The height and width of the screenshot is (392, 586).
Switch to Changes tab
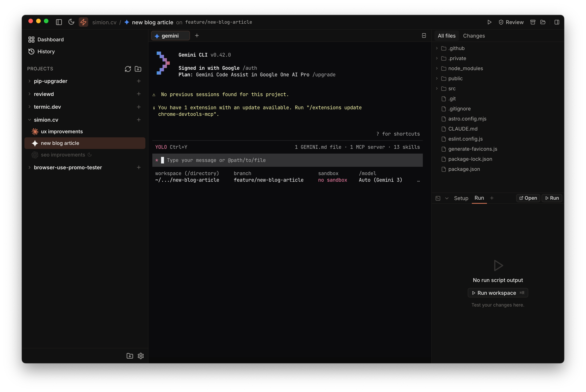click(x=474, y=36)
